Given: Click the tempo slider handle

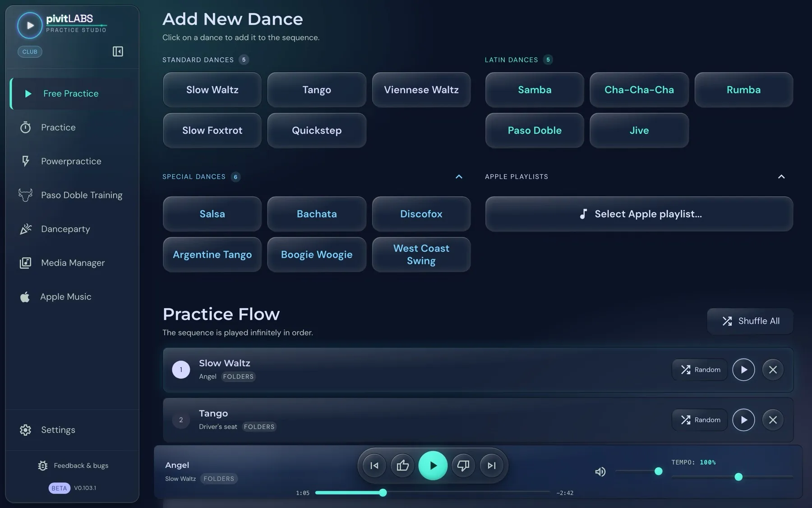Looking at the screenshot, I should point(738,477).
